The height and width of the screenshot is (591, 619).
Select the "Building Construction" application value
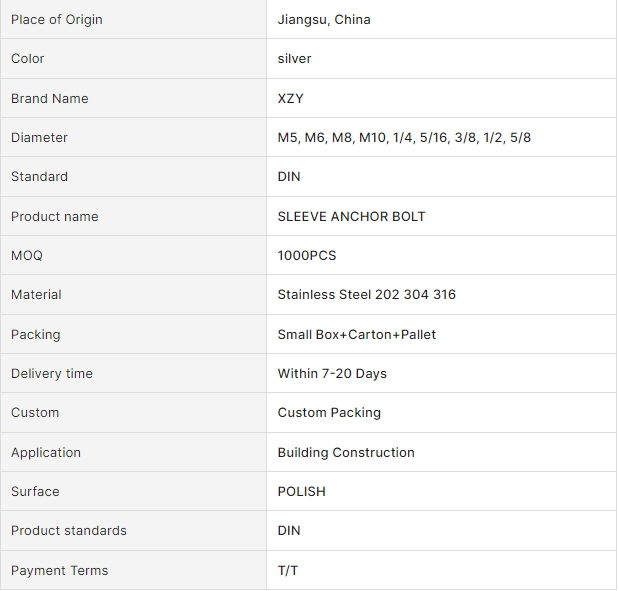(x=346, y=453)
